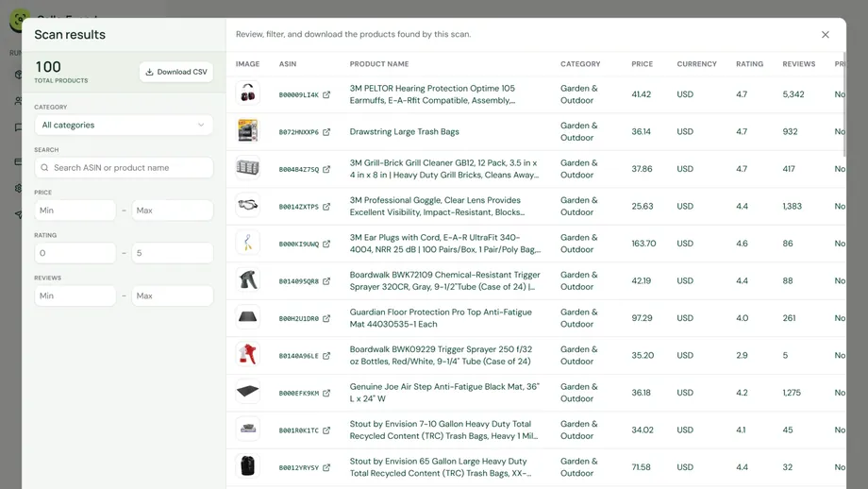Image resolution: width=868 pixels, height=489 pixels.
Task: Click the Rating minimum field showing 0
Action: tap(75, 253)
